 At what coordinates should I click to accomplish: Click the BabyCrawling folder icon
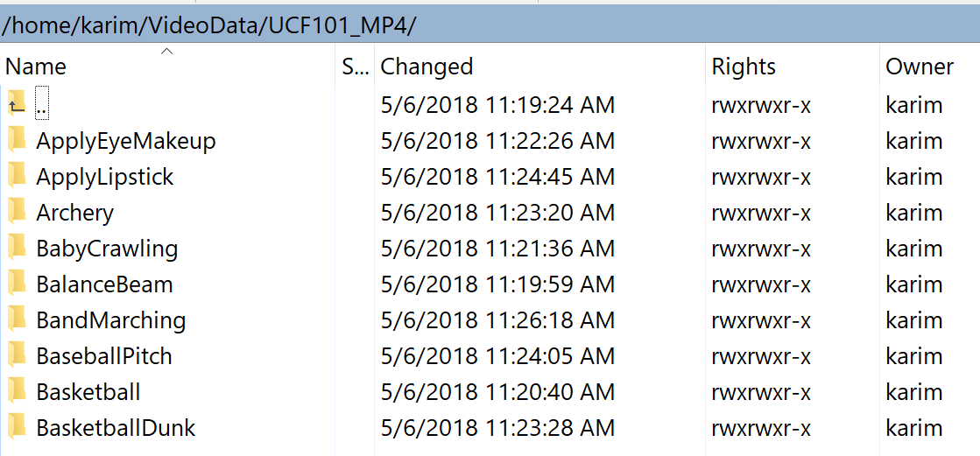click(x=17, y=249)
